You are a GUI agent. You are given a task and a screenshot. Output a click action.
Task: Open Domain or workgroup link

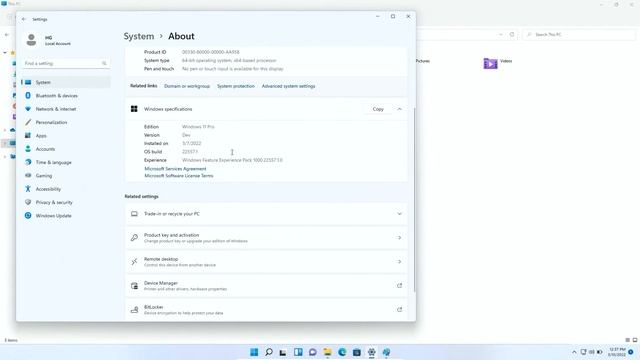[x=187, y=86]
